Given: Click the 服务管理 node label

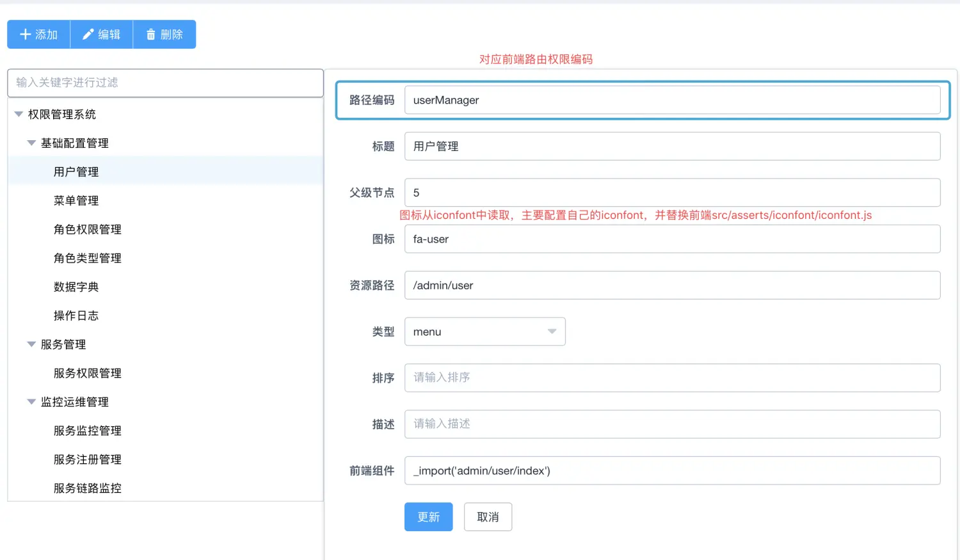Looking at the screenshot, I should click(x=63, y=344).
